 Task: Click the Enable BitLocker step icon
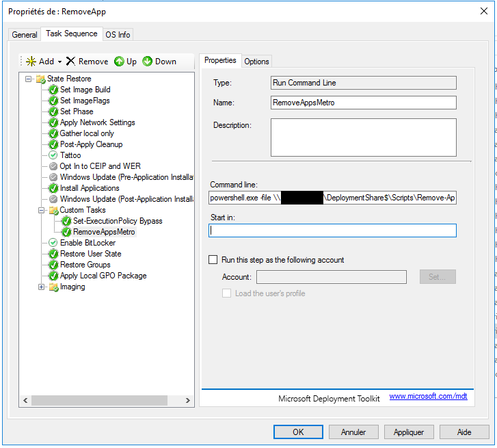pos(53,243)
